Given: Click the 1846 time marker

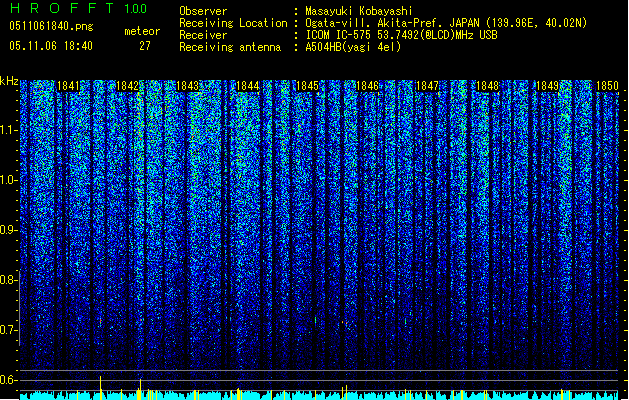Looking at the screenshot, I should (367, 86).
